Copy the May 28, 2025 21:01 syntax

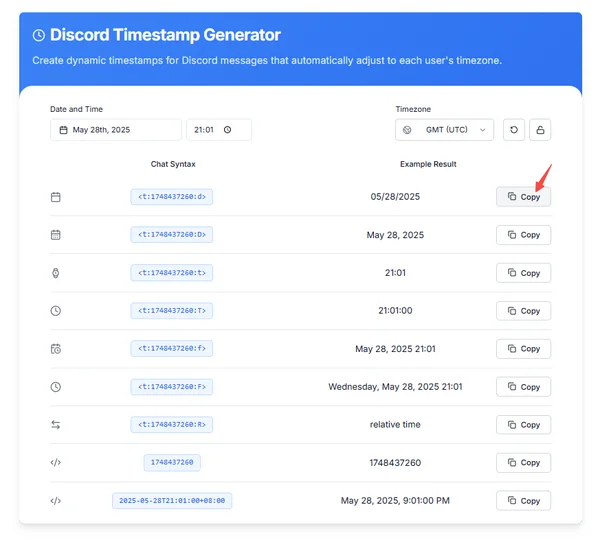coord(523,349)
